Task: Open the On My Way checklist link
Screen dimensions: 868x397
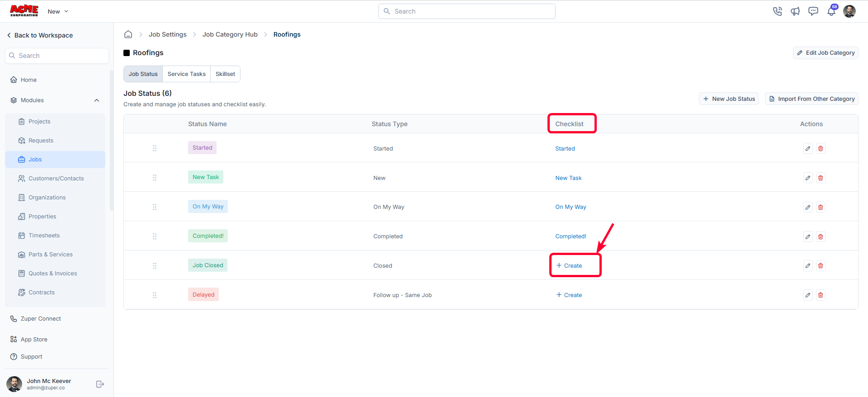Action: 571,207
